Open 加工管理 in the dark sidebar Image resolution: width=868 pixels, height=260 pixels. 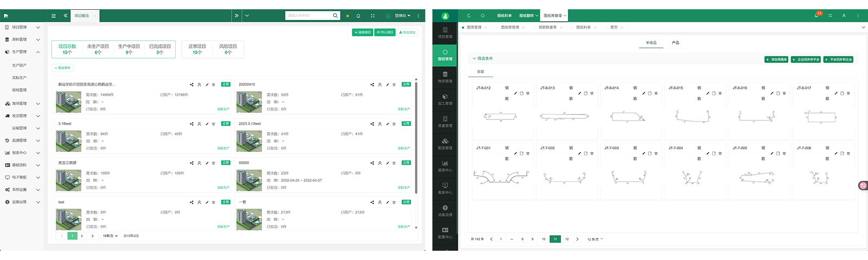(445, 99)
